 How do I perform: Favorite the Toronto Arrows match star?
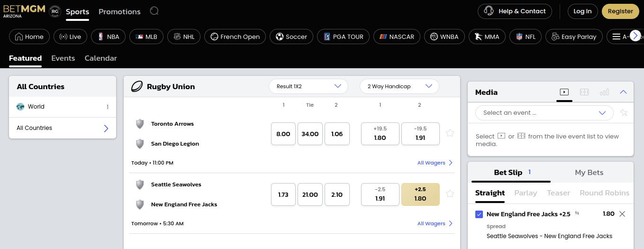click(450, 133)
